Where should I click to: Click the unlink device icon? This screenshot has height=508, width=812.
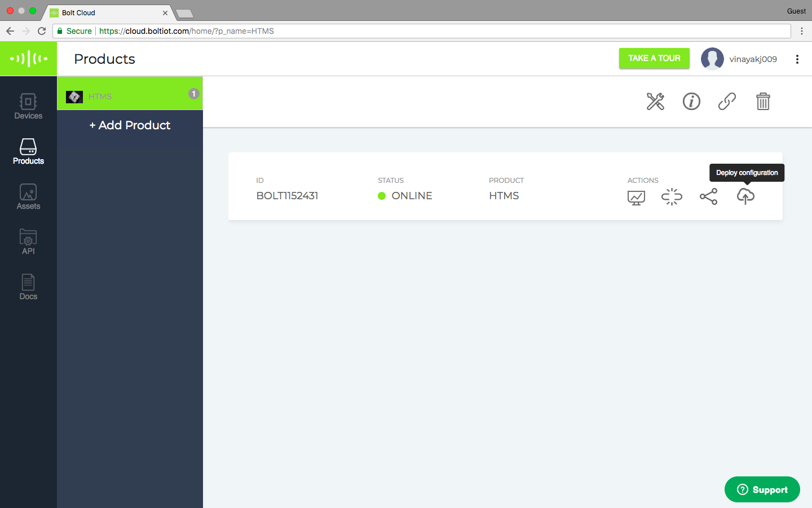(x=672, y=196)
